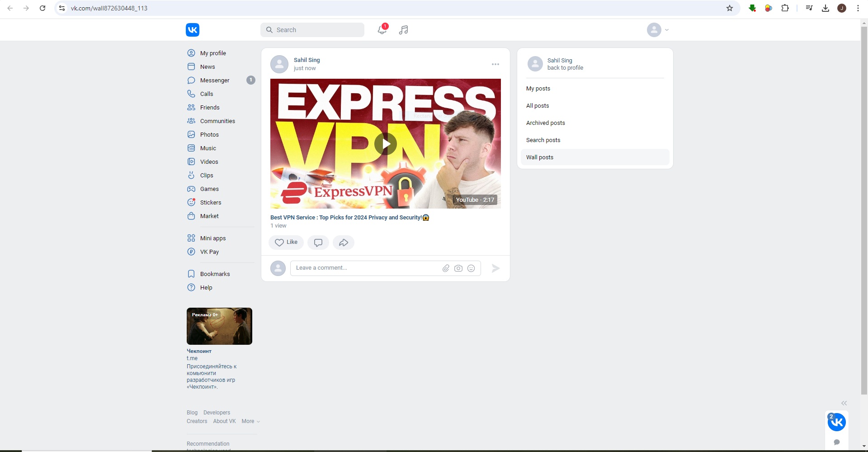Click the green download arrow extension icon

tap(752, 8)
